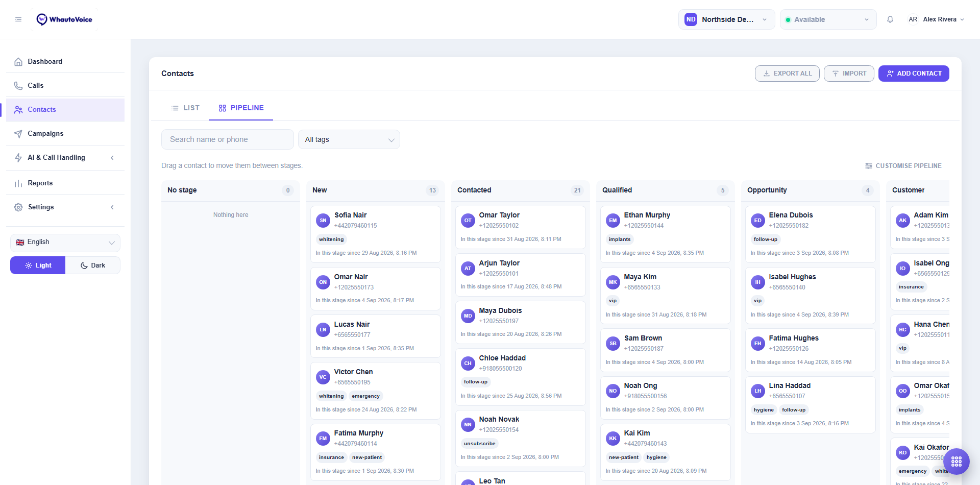Open the Available status dropdown
980x485 pixels.
pos(828,19)
